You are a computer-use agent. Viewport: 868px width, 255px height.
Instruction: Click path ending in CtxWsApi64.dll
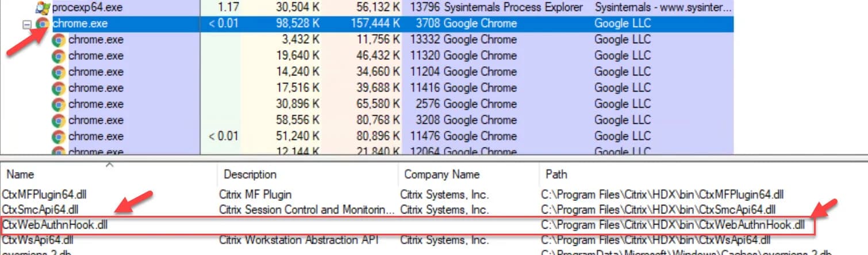(655, 240)
